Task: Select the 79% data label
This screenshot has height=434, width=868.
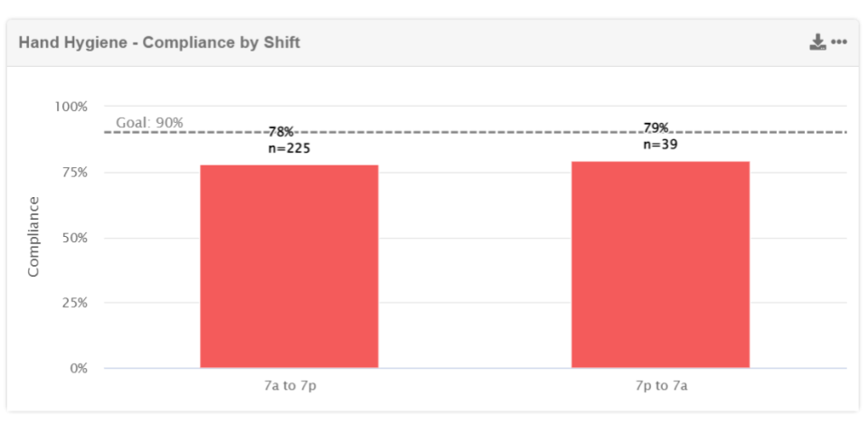Action: point(656,128)
